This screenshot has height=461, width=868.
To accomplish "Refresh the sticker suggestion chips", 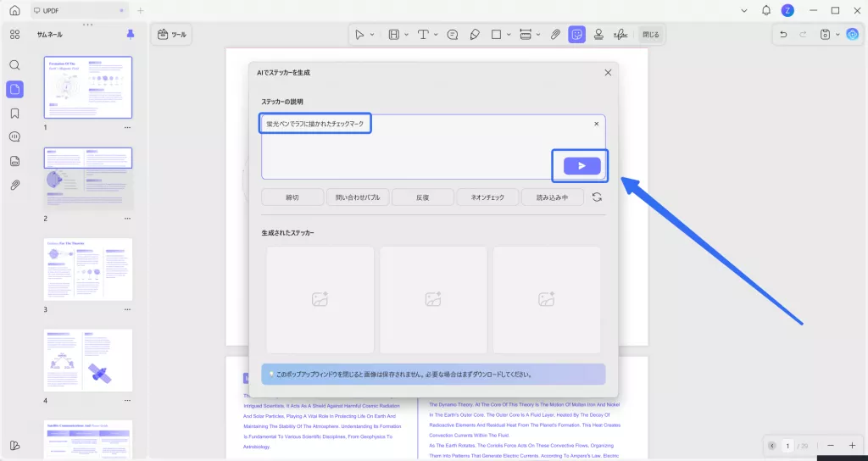I will click(597, 197).
